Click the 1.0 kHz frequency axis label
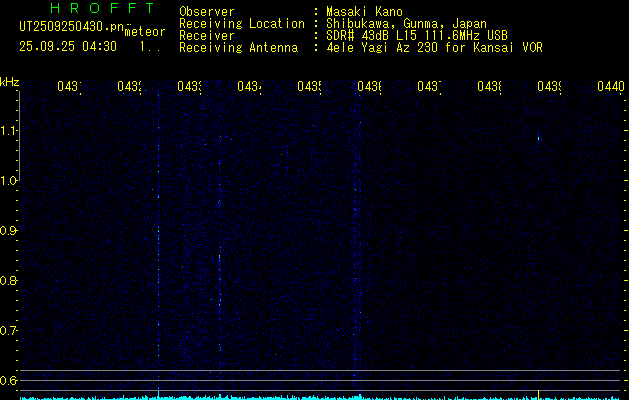The image size is (629, 400). coord(9,180)
